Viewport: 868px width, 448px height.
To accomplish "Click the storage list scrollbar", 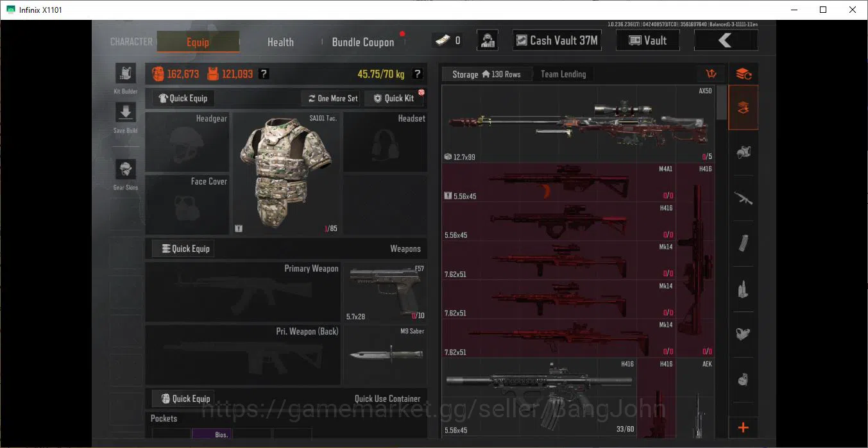I will tap(722, 103).
